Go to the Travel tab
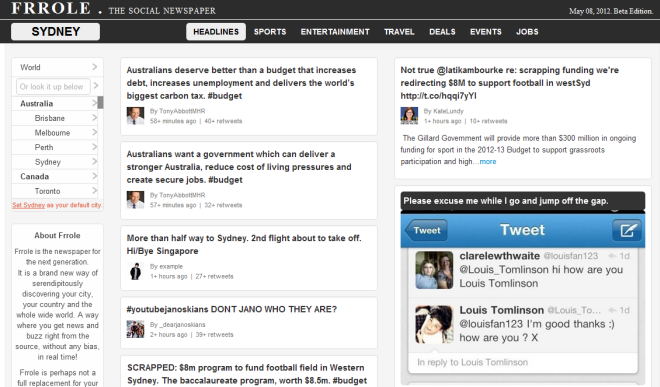Viewport: 660px width, 387px height. pyautogui.click(x=399, y=32)
